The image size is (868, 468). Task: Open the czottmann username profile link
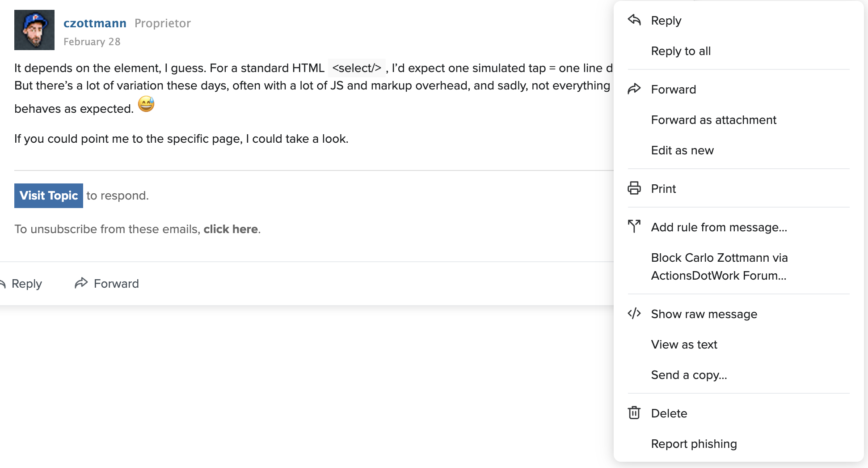[95, 23]
